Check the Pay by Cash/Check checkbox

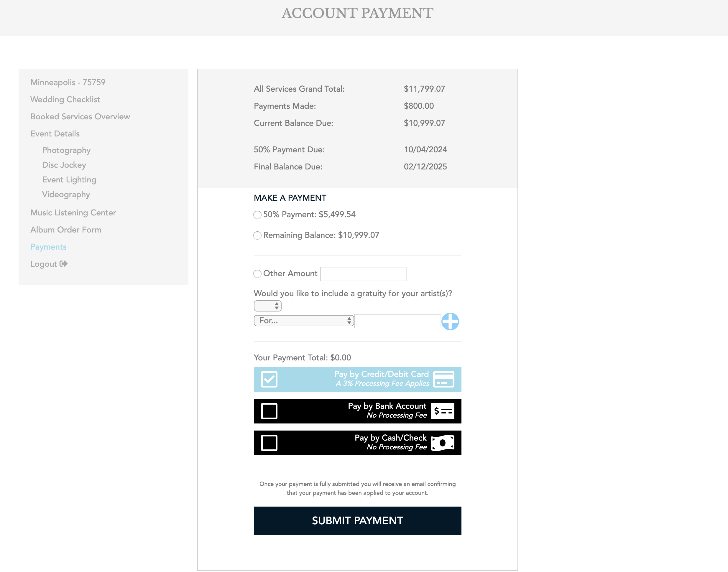click(x=269, y=443)
